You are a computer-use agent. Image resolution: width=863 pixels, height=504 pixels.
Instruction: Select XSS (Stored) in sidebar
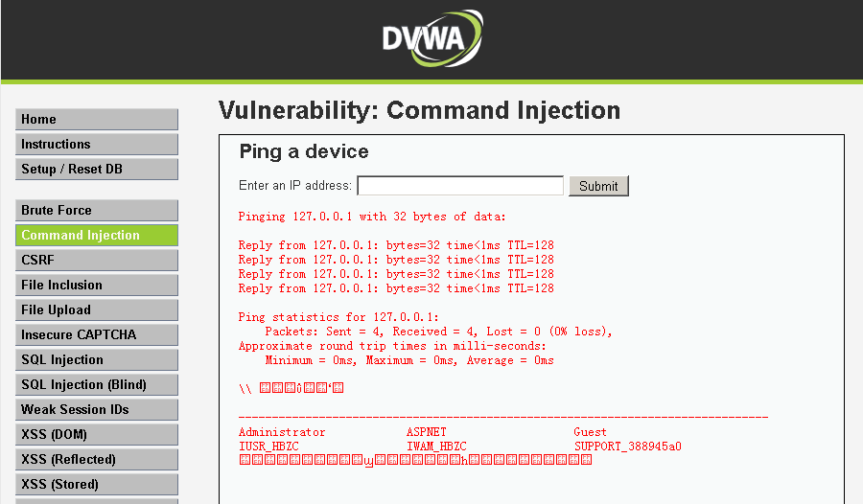96,485
